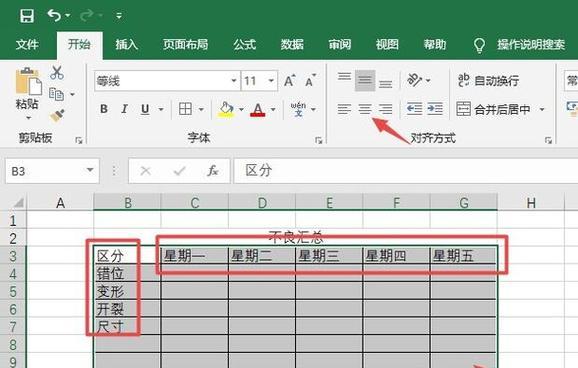The width and height of the screenshot is (578, 368).
Task: Expand the font color palette arrow
Action: [273, 110]
